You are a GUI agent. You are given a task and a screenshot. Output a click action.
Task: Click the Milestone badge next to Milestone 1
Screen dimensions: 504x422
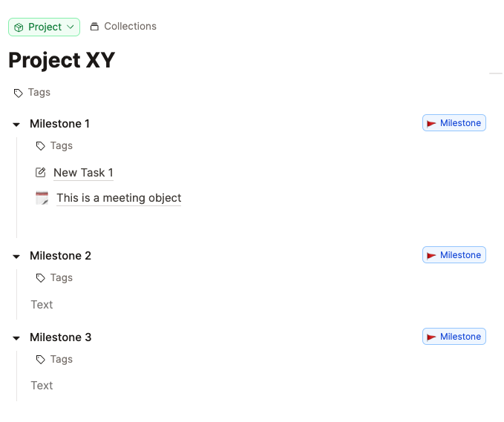454,123
